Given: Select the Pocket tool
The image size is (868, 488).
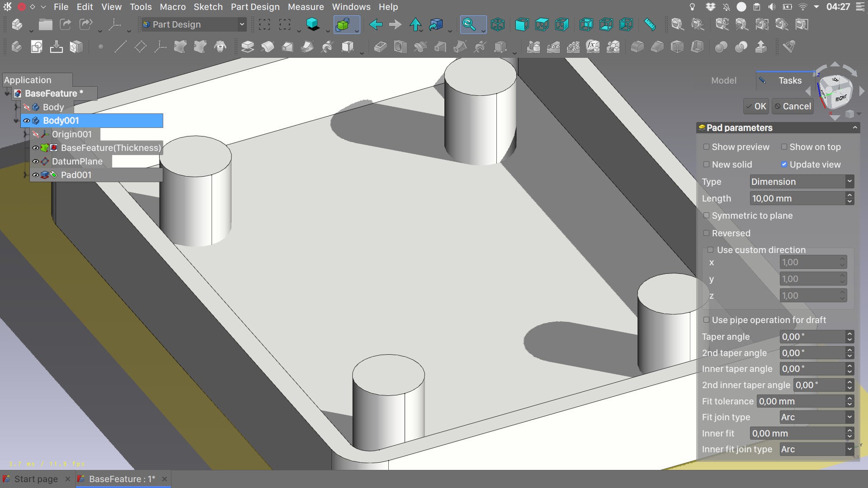Looking at the screenshot, I should (381, 47).
